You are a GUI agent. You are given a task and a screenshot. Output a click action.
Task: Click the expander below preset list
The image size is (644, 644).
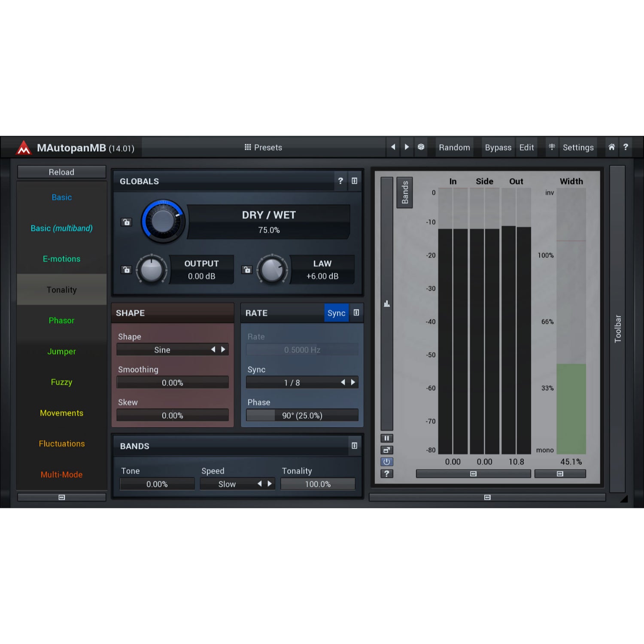click(62, 497)
